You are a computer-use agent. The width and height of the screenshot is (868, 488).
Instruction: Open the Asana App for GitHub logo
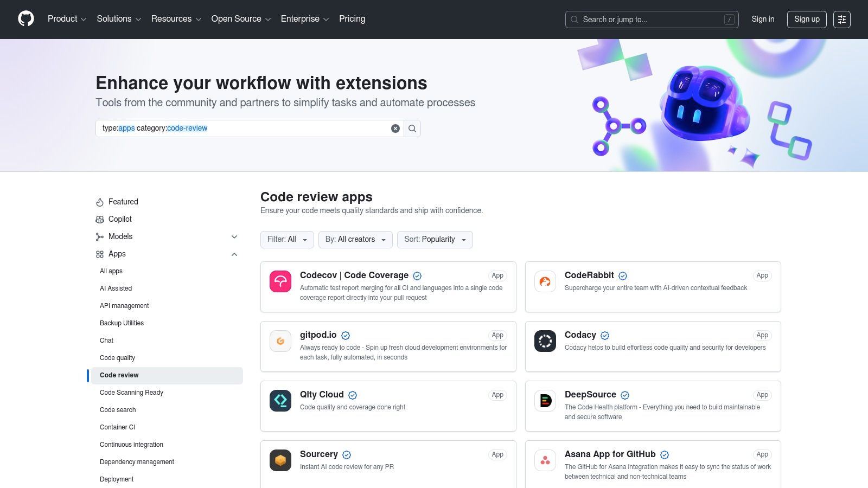click(545, 460)
